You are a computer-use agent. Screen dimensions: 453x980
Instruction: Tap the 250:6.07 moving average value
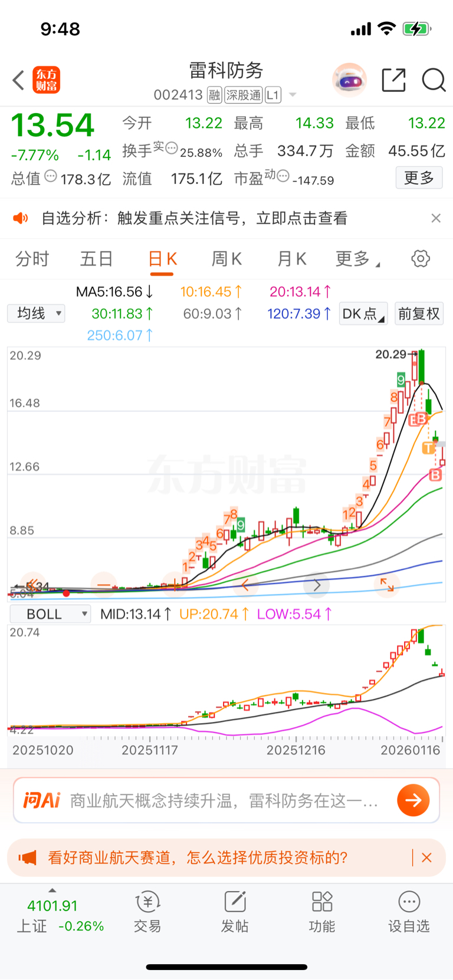[120, 335]
